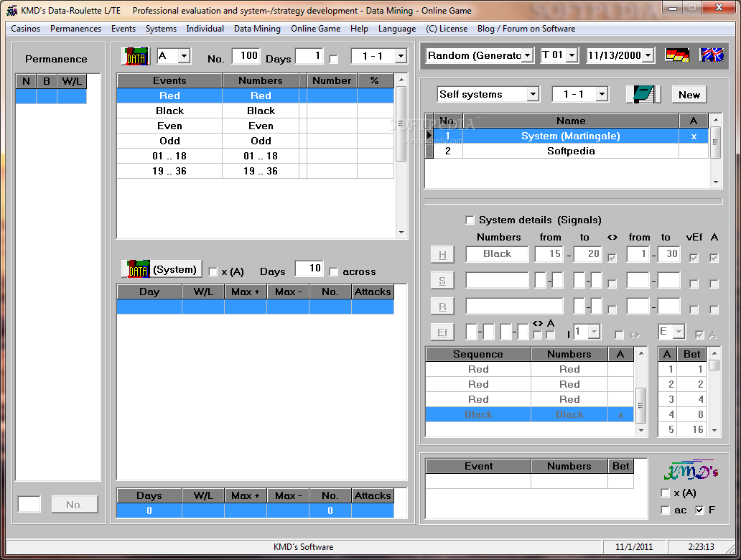
Task: Toggle the x (A) checkbox near DATA (System)
Action: click(213, 271)
